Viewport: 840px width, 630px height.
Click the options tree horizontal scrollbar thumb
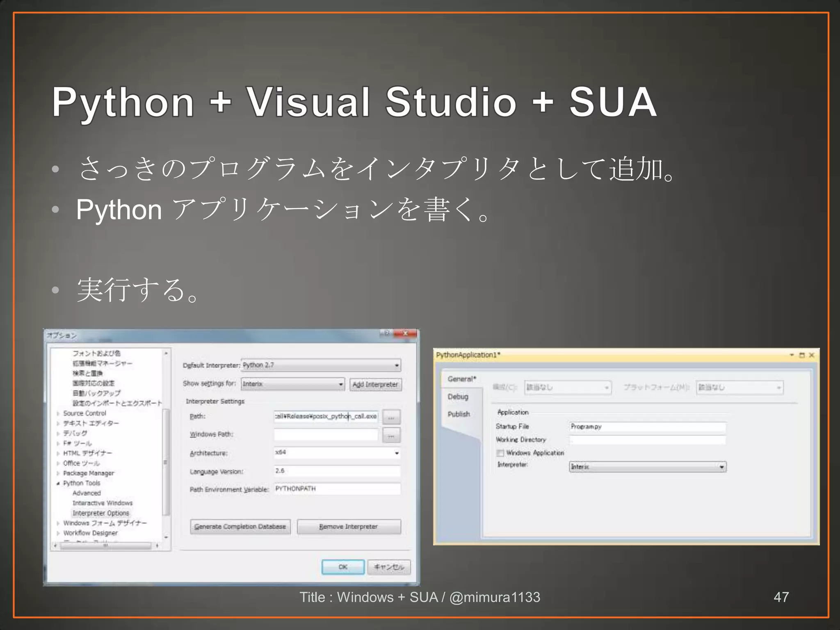106,546
